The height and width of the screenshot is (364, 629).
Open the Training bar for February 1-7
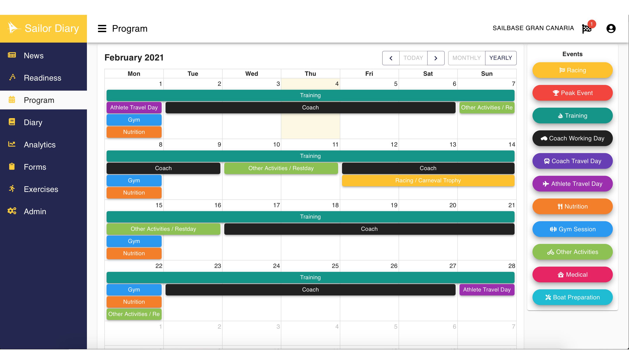[310, 95]
